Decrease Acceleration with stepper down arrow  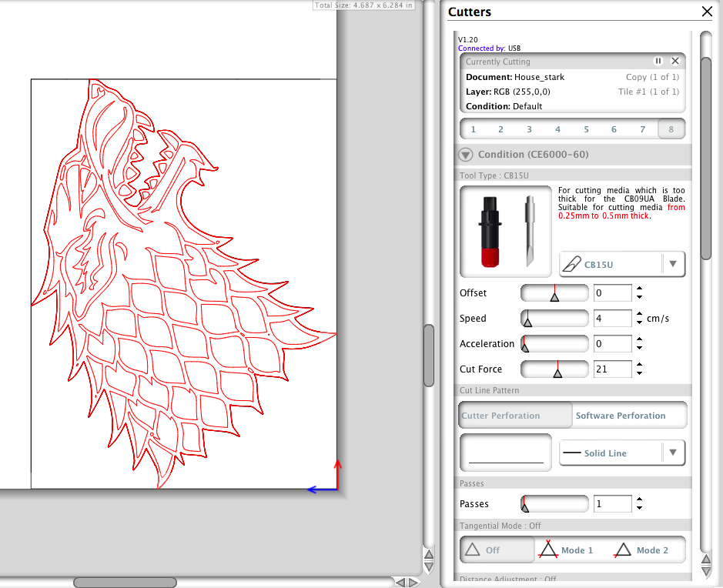click(640, 348)
